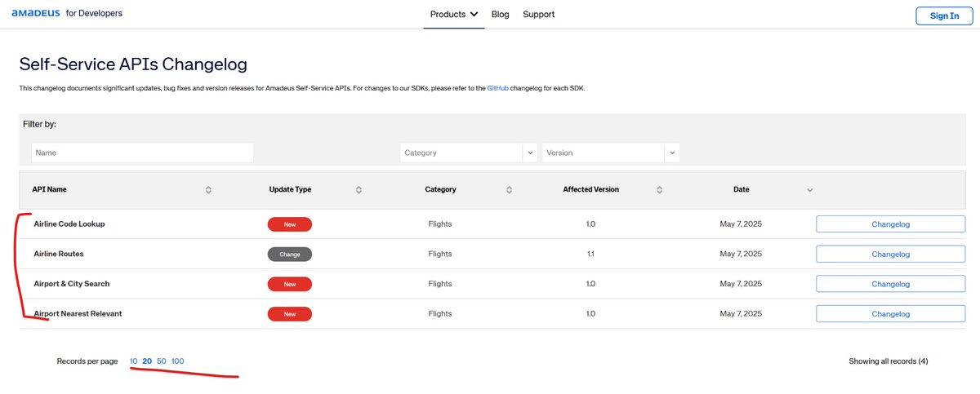The width and height of the screenshot is (980, 394).
Task: Click the Affected Version column header
Action: point(590,189)
